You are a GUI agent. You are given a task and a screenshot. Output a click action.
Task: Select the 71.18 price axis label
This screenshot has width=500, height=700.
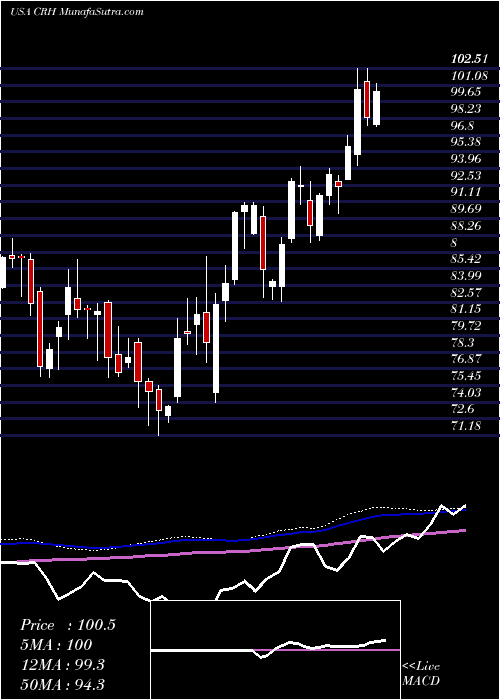click(x=467, y=426)
